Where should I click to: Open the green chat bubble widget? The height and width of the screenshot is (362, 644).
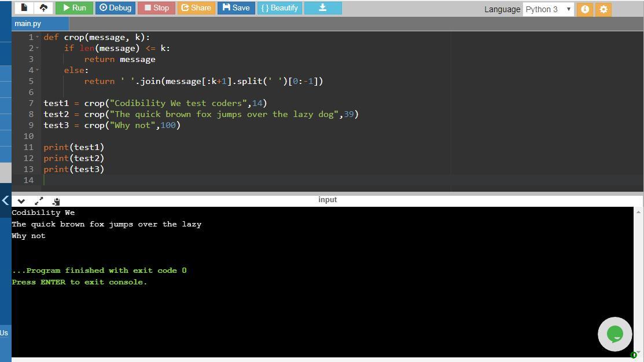tap(614, 334)
